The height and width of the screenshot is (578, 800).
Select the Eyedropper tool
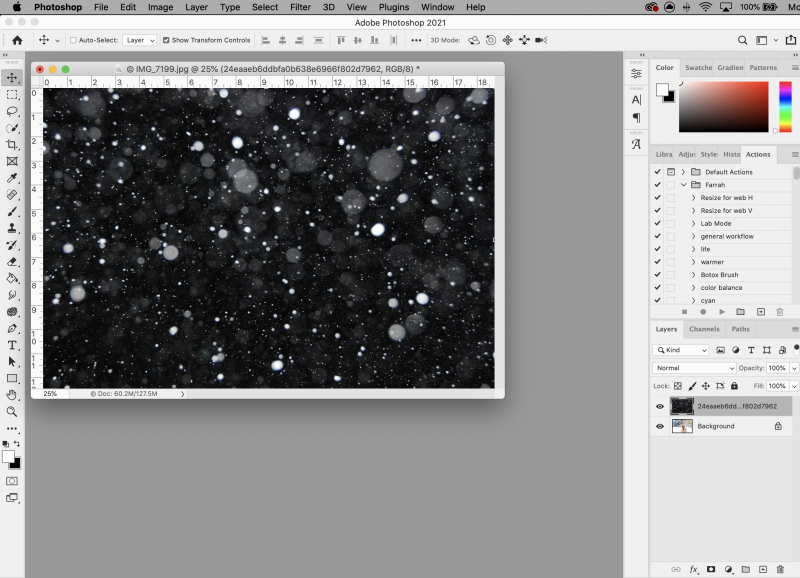(x=12, y=178)
